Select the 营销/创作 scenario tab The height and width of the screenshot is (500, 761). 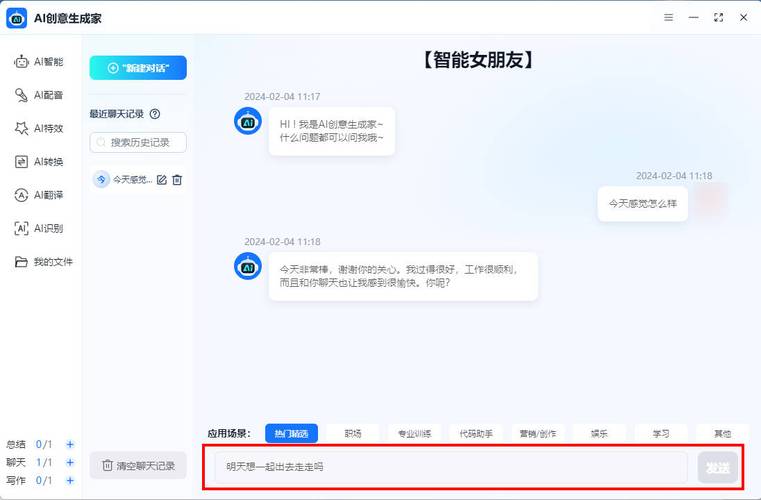[538, 433]
